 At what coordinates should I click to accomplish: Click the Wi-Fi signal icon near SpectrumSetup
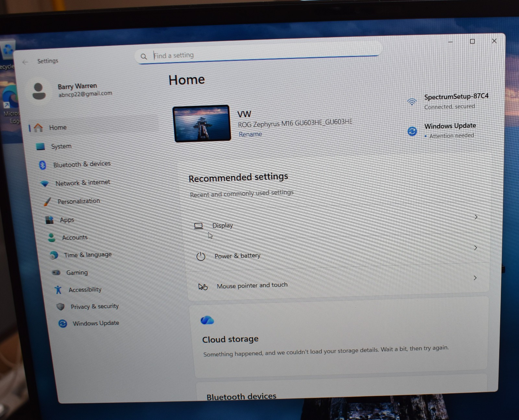[x=412, y=102]
